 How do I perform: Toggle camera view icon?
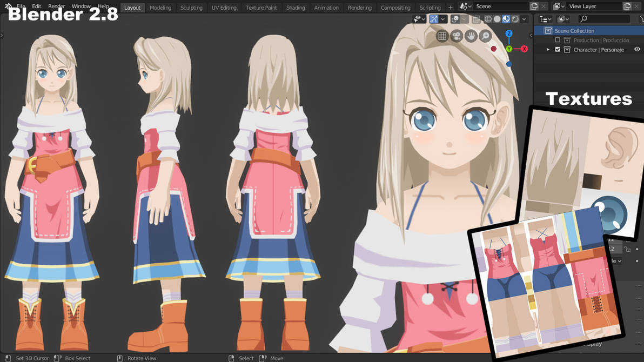pos(457,36)
